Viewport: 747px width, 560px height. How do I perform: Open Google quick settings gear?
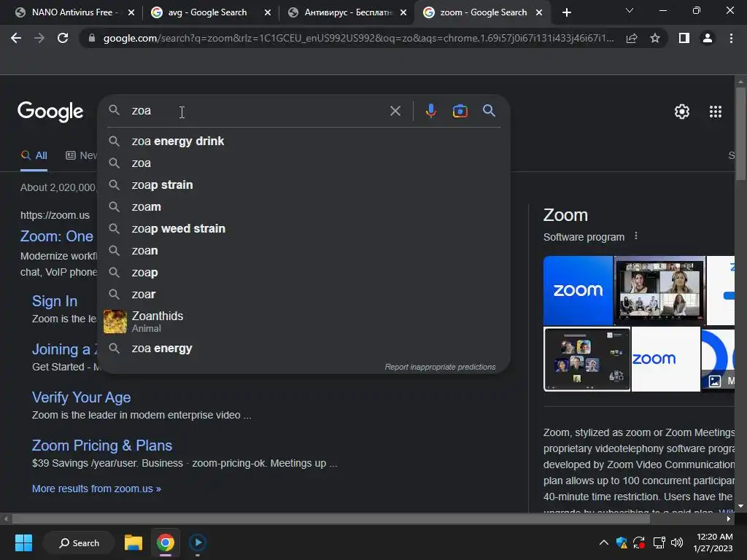(682, 112)
